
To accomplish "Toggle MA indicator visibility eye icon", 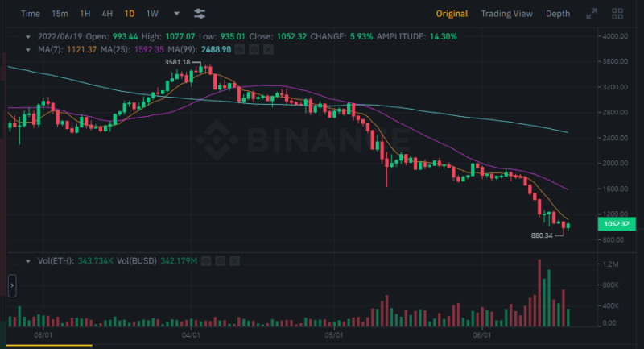I will [x=240, y=50].
